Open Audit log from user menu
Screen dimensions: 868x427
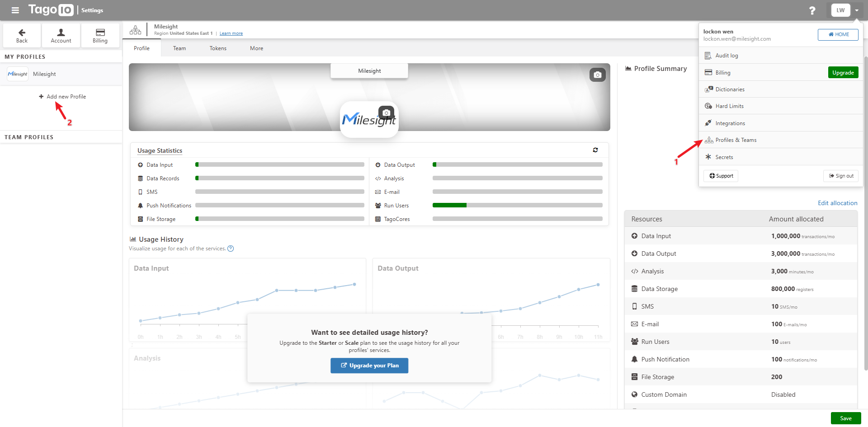[x=781, y=56]
